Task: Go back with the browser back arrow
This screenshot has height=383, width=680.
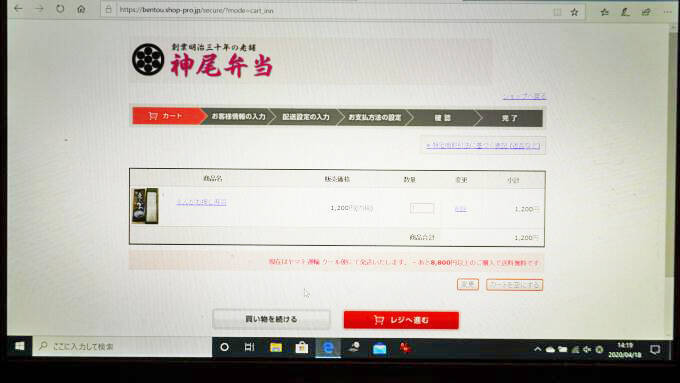Action: click(x=18, y=8)
